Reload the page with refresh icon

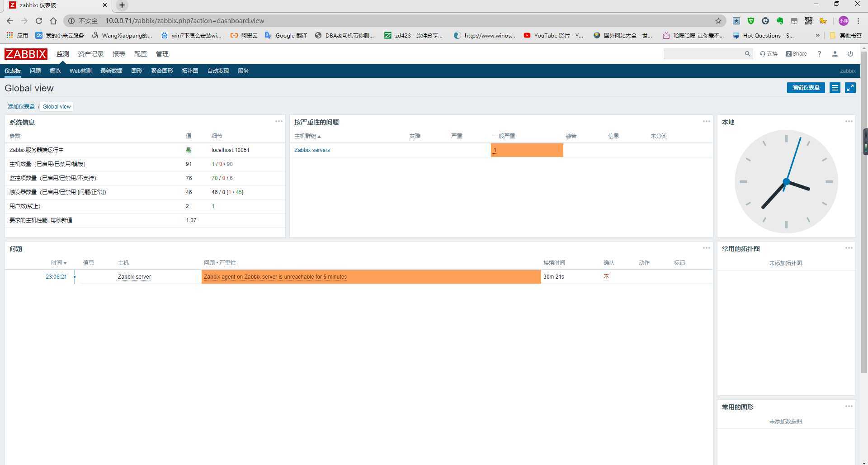tap(39, 21)
